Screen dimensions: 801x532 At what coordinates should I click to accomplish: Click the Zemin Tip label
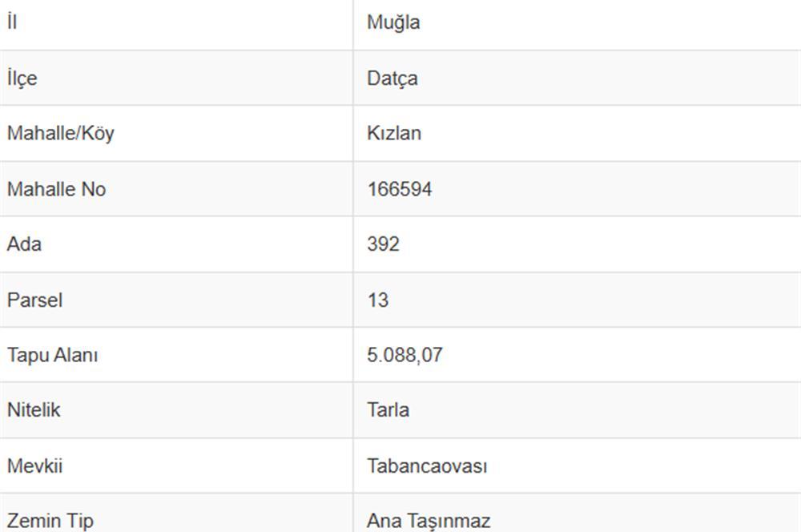(x=50, y=522)
